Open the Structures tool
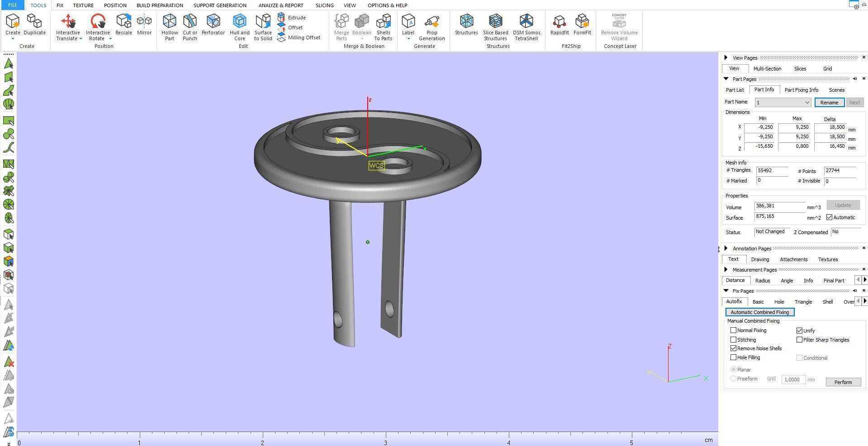This screenshot has height=446, width=868. point(466,24)
